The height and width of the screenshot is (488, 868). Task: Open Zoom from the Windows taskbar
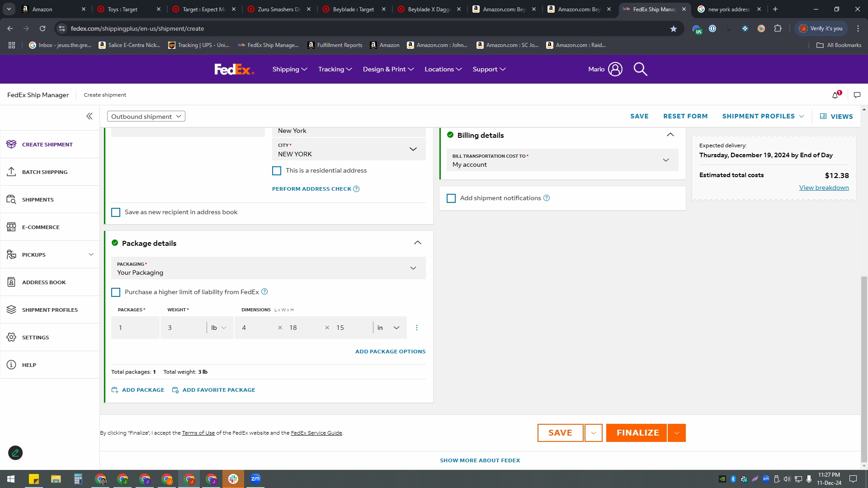pos(255,479)
